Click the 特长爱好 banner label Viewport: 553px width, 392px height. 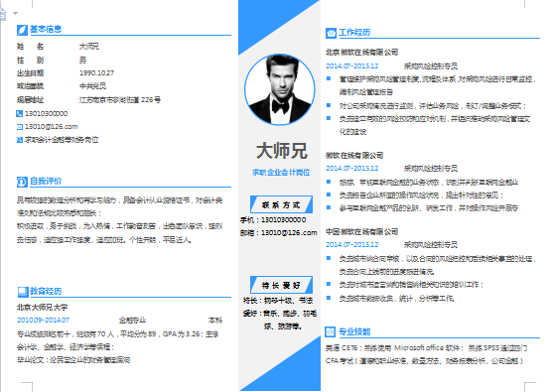pos(281,285)
